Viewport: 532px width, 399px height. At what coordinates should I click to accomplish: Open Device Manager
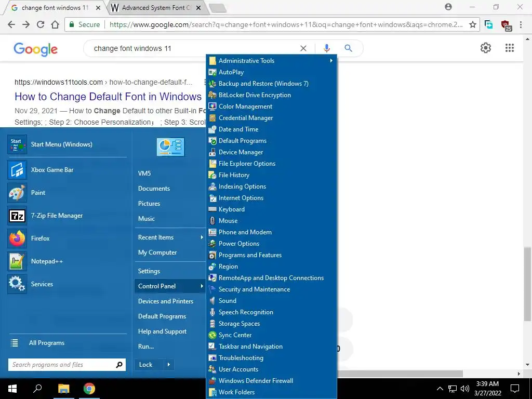click(x=271, y=152)
